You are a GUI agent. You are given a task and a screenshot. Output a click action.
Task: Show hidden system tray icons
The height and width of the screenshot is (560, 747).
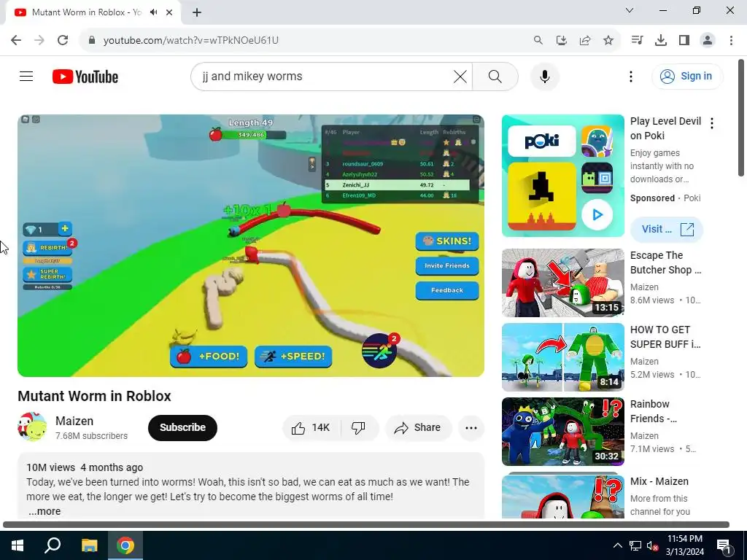pyautogui.click(x=617, y=545)
